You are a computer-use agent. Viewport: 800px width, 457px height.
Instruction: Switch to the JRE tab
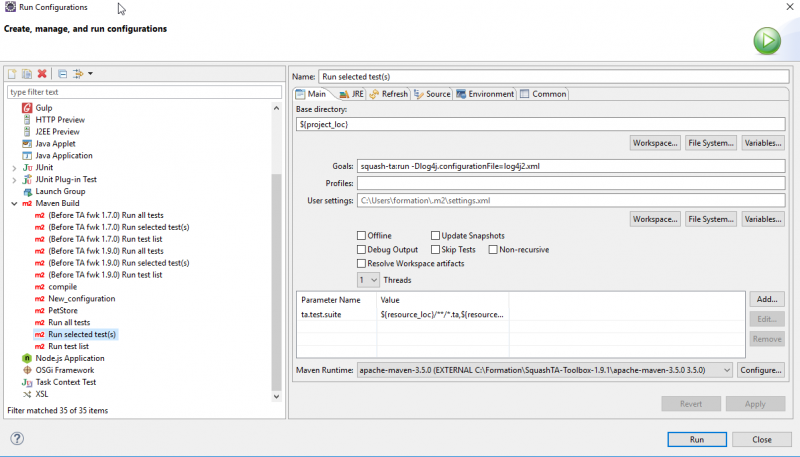(x=351, y=94)
